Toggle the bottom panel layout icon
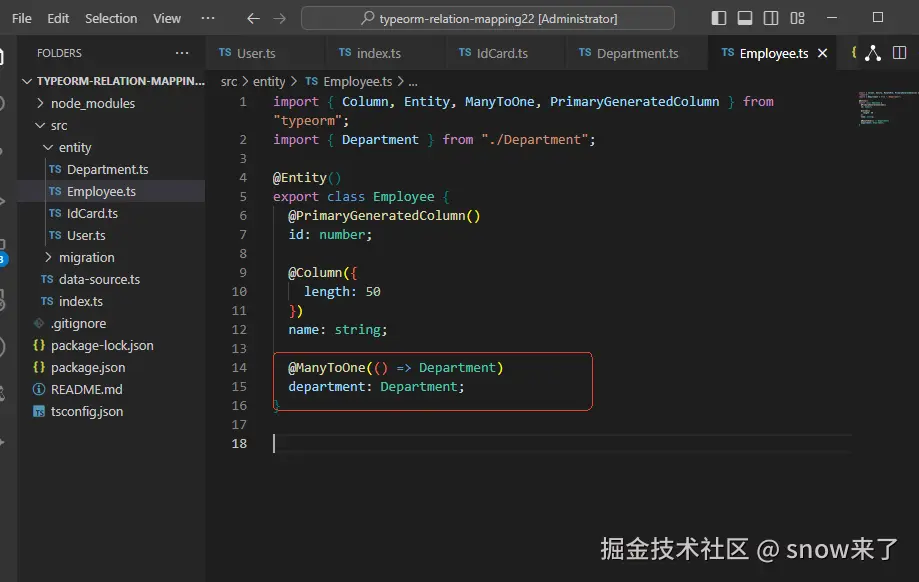This screenshot has width=919, height=582. click(745, 18)
